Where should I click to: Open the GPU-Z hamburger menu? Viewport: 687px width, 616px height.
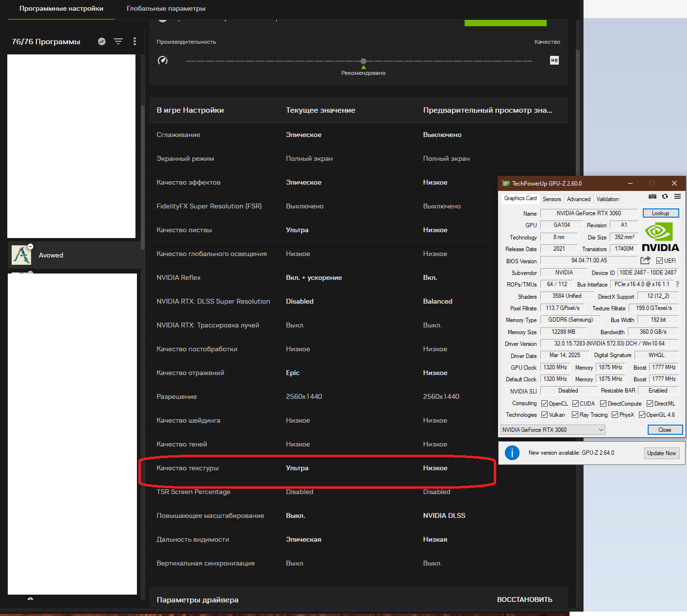(678, 196)
